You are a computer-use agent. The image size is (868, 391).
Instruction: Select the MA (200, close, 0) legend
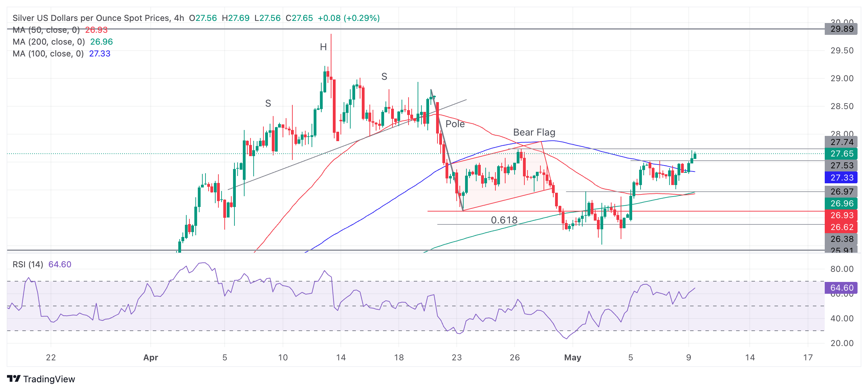49,42
